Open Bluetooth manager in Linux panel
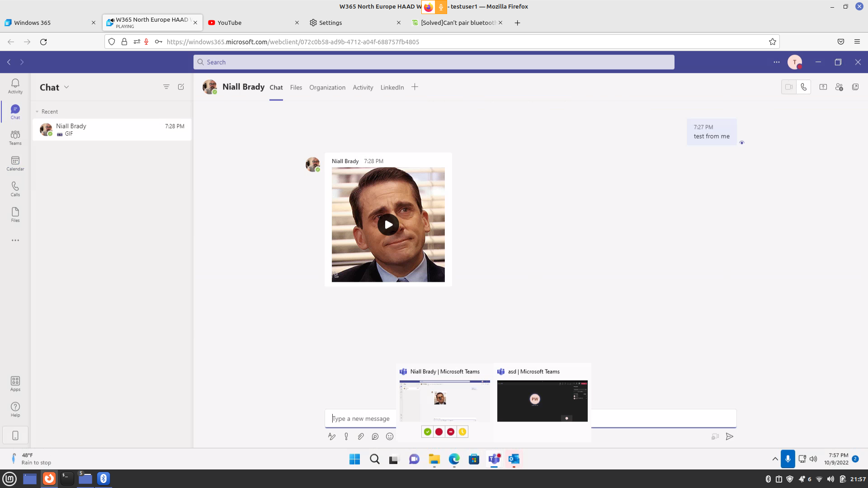The height and width of the screenshot is (488, 868). coord(104,479)
